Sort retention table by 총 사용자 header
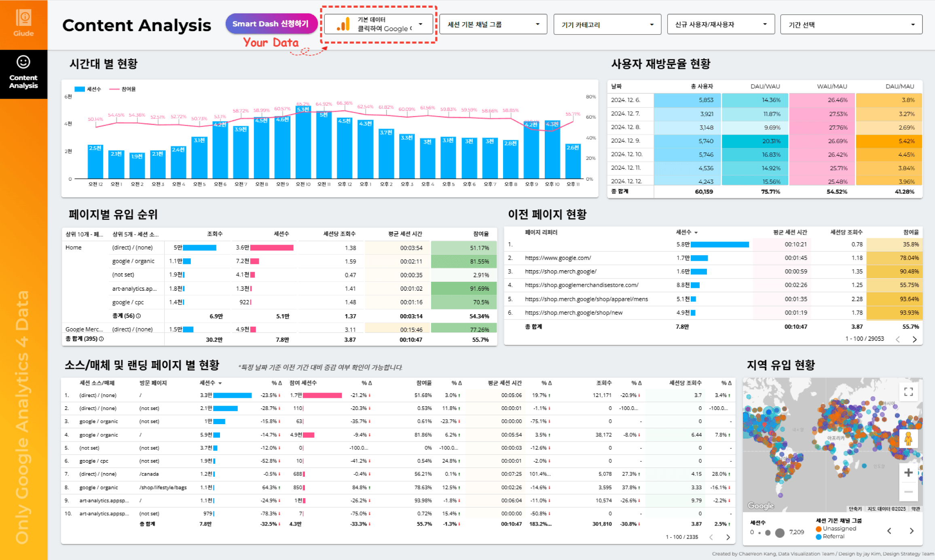This screenshot has height=560, width=935. pos(702,86)
